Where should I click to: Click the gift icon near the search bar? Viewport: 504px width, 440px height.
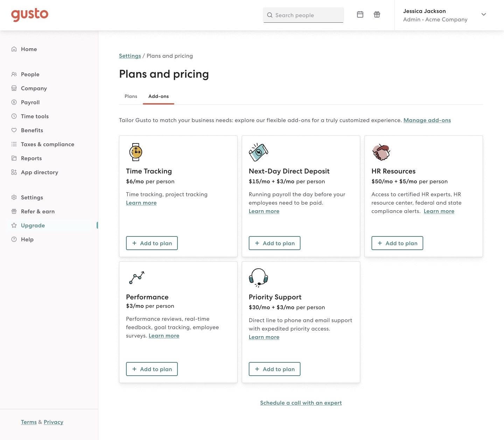(377, 15)
